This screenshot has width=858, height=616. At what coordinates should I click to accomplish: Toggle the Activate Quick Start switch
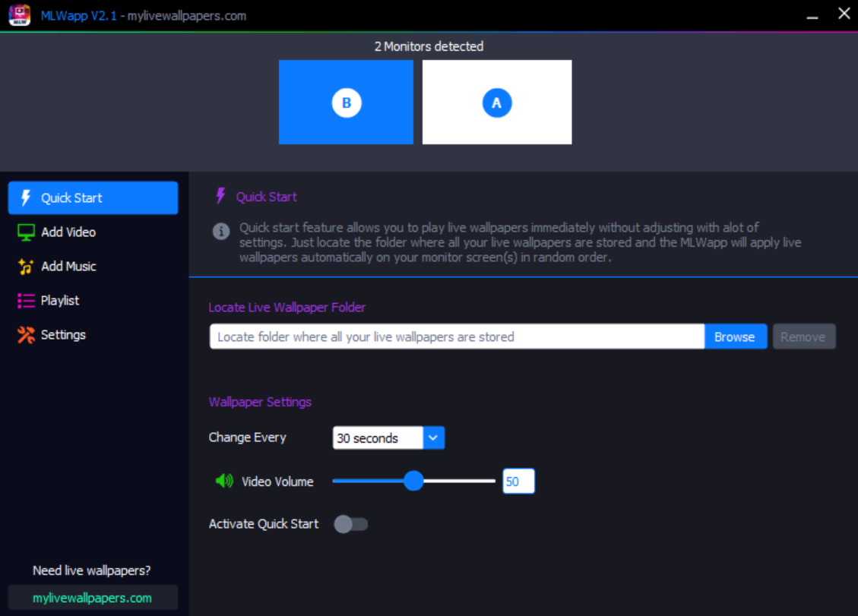point(351,524)
